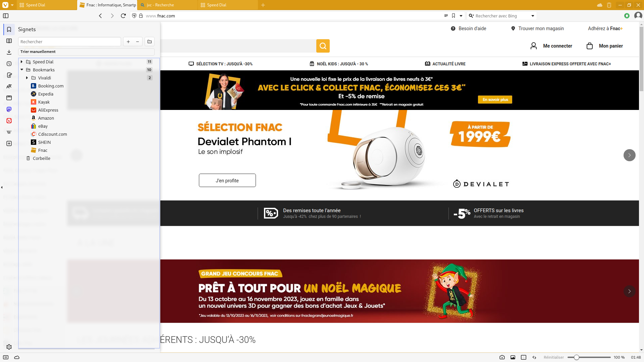The width and height of the screenshot is (644, 362).
Task: Open the Wikipedia web panel
Action: pos(9,132)
